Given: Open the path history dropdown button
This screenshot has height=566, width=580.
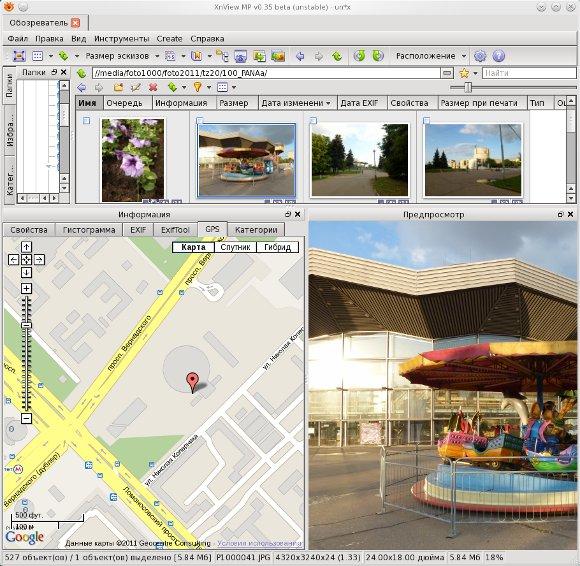Looking at the screenshot, I should click(447, 73).
